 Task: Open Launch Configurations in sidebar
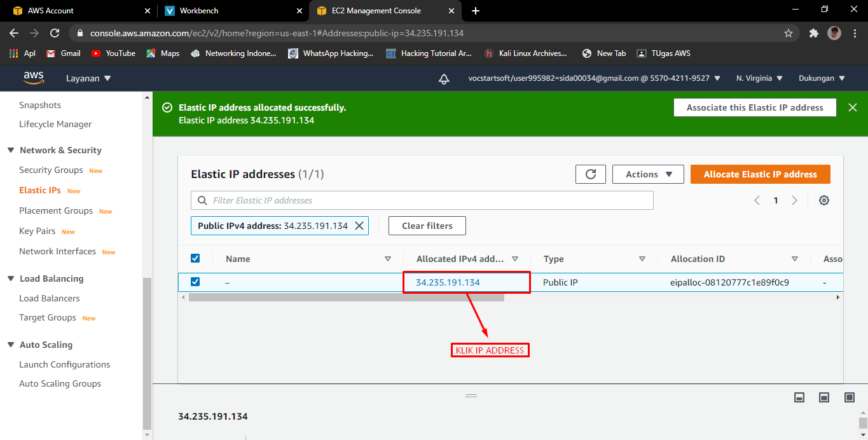(65, 364)
